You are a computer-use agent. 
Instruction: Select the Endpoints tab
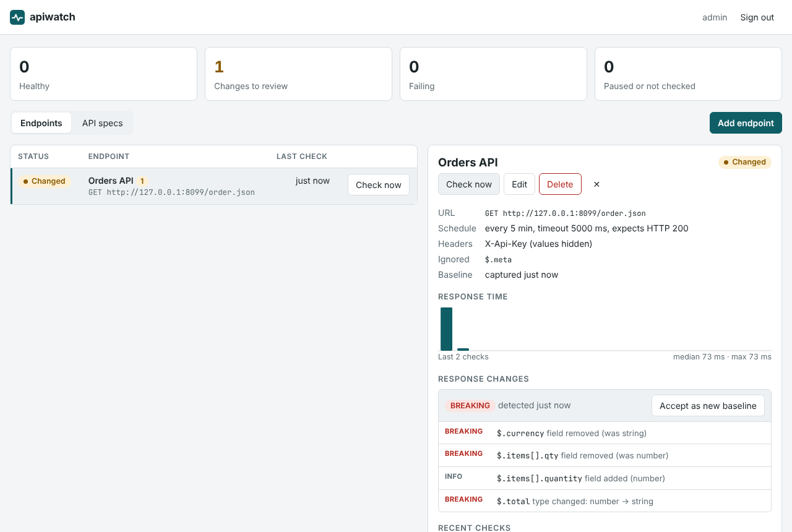tap(41, 123)
